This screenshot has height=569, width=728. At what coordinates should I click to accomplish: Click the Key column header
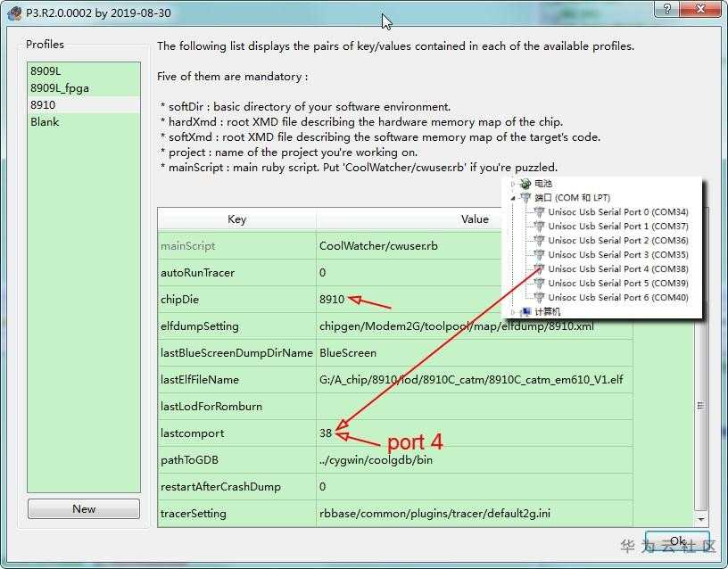236,219
